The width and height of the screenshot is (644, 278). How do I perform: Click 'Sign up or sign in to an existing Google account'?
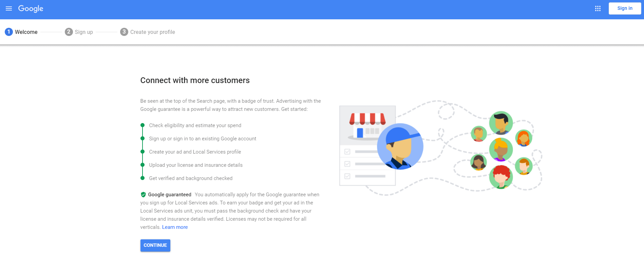[203, 139]
